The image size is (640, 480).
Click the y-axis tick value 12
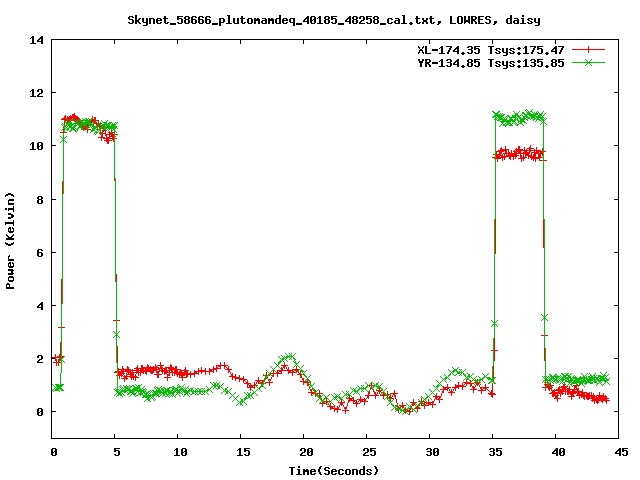[36, 93]
